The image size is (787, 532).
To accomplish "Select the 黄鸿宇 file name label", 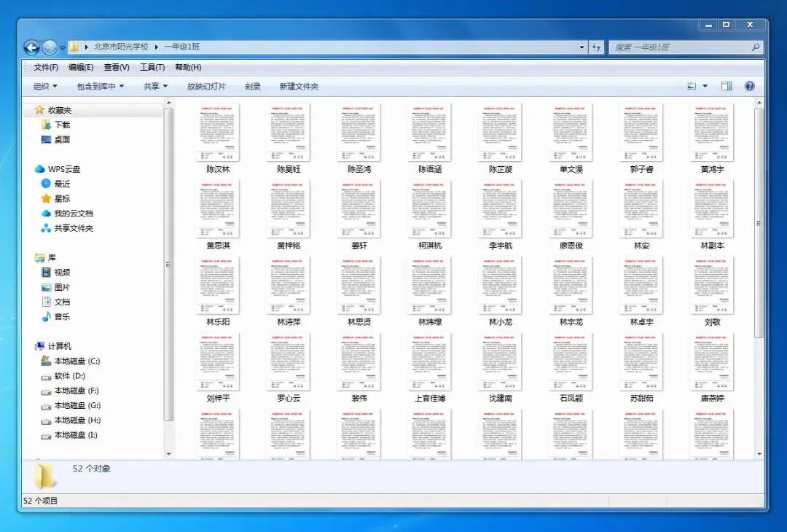I will click(712, 170).
